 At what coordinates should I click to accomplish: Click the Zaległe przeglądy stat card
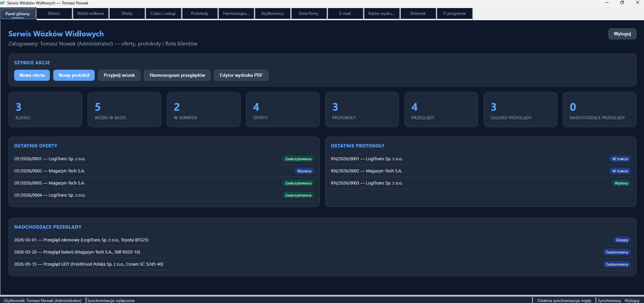click(521, 110)
